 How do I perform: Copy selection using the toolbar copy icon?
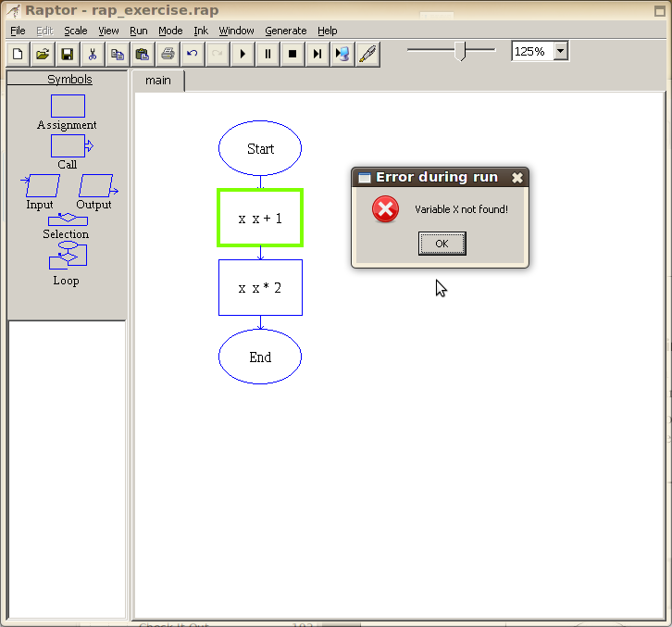click(117, 54)
